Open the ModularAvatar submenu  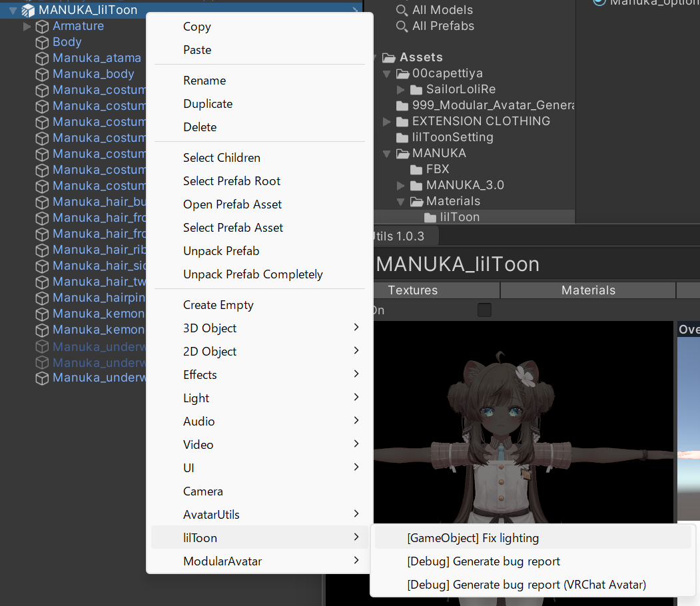pos(259,561)
